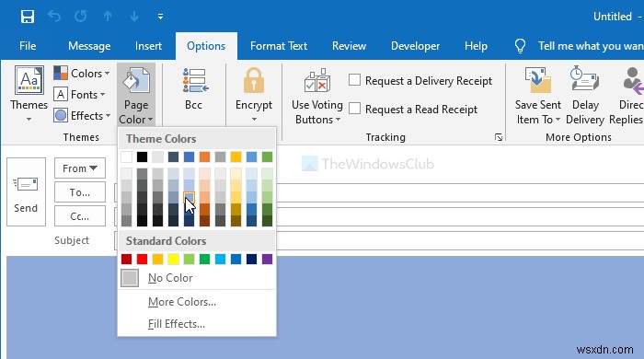Select the Options tab
This screenshot has height=359, width=644.
(206, 46)
